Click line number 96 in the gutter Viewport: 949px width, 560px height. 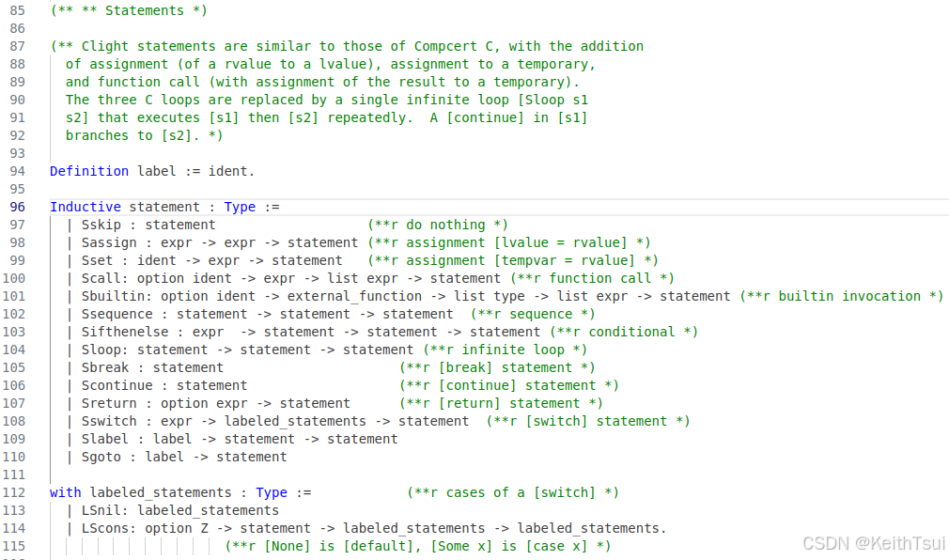click(14, 207)
